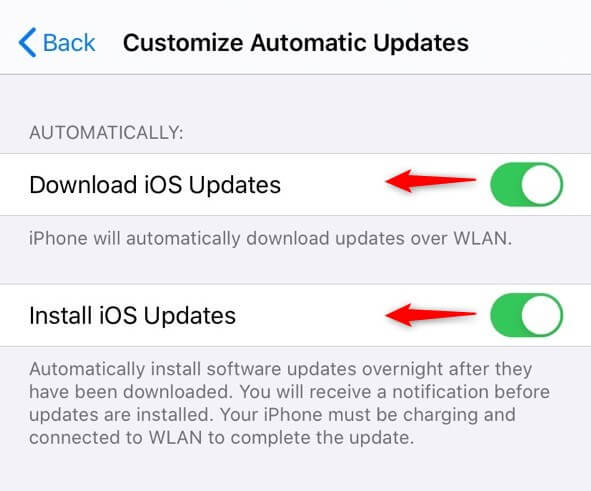Viewport: 591px width, 491px height.
Task: Click the word Updates in the page title
Action: click(x=421, y=43)
